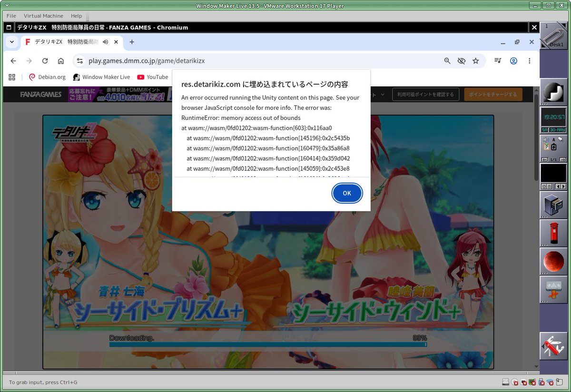Image resolution: width=571 pixels, height=392 pixels.
Task: Reload the page with the refresh icon
Action: coord(45,61)
